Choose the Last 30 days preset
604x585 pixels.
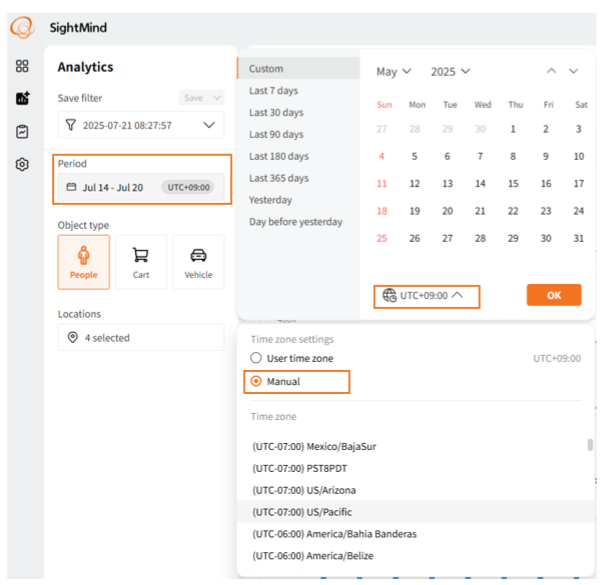[276, 113]
